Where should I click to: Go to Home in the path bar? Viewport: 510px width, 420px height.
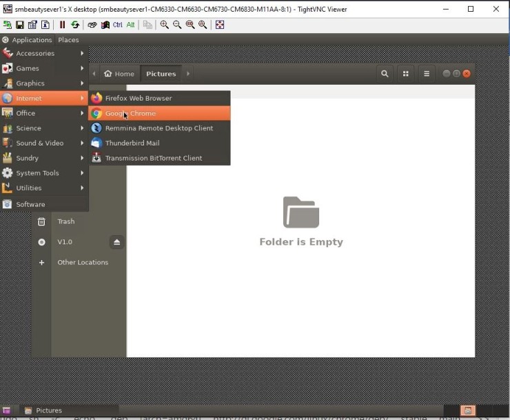click(x=119, y=74)
